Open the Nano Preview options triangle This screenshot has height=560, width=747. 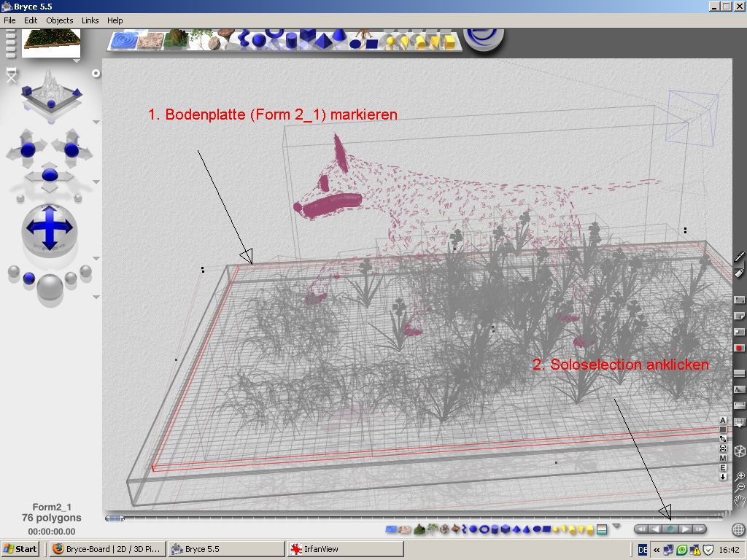coord(76,61)
